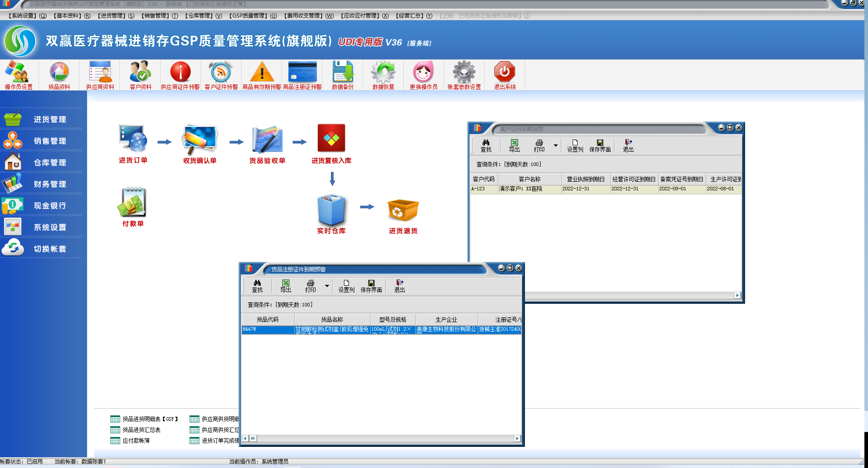Click 营业执照到期日 column header

(586, 179)
